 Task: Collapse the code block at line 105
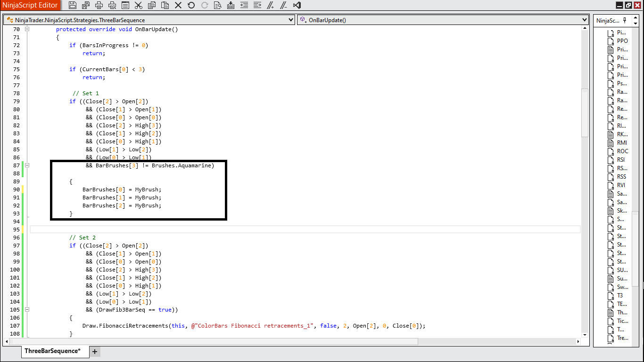coord(27,310)
